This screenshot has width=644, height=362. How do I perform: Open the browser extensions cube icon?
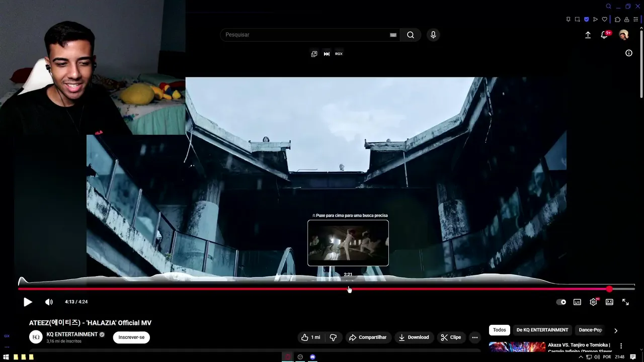pyautogui.click(x=617, y=20)
